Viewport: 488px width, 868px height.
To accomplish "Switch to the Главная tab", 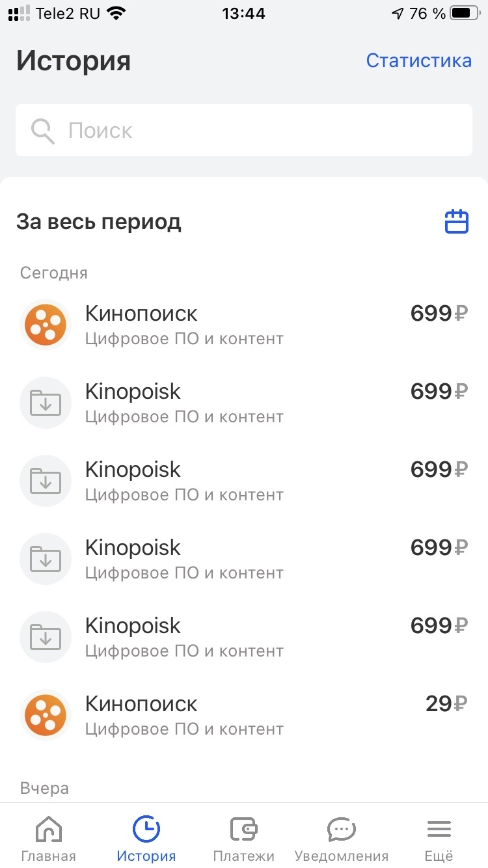I will coord(49,839).
